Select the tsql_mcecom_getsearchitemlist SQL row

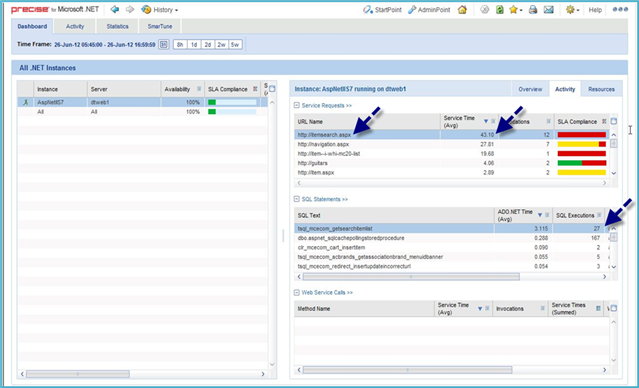(x=452, y=229)
